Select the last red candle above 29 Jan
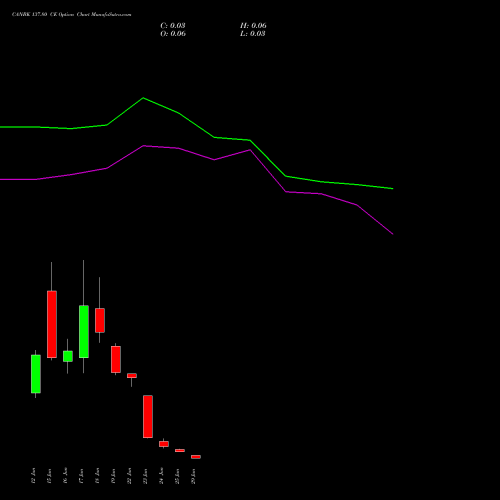The image size is (500, 500). coord(196,457)
